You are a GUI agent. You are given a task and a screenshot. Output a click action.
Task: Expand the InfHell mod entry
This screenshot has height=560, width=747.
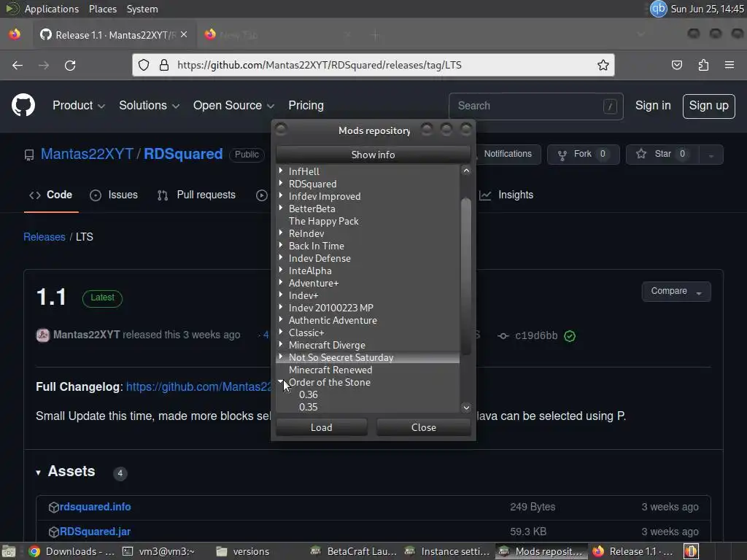pos(281,171)
